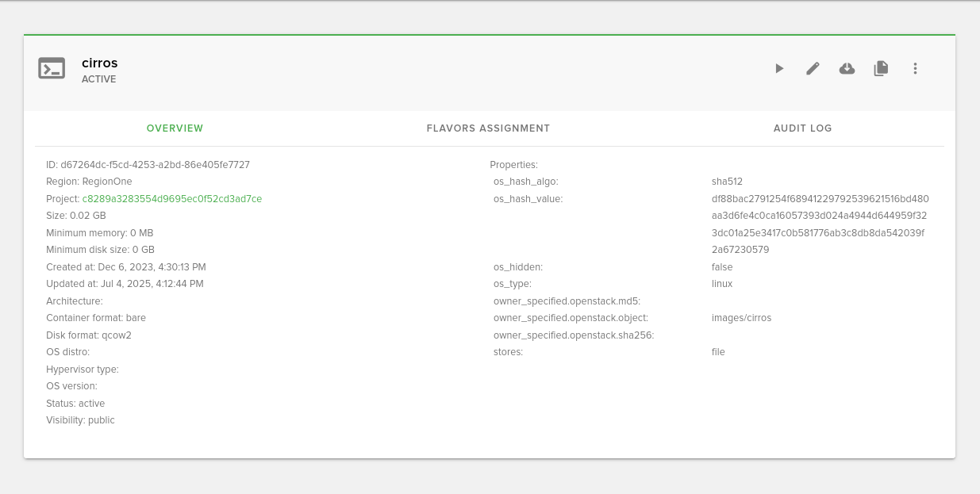
Task: Click the copy documents icon
Action: click(881, 69)
